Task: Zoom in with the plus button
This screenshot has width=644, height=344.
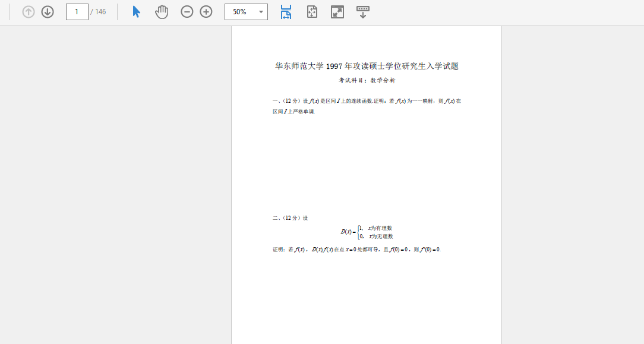Action: [x=206, y=12]
